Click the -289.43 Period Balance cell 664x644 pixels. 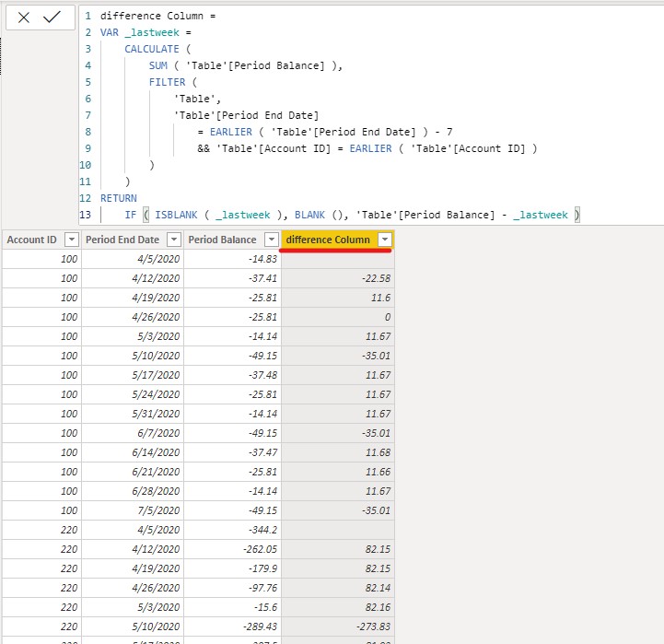pos(232,626)
